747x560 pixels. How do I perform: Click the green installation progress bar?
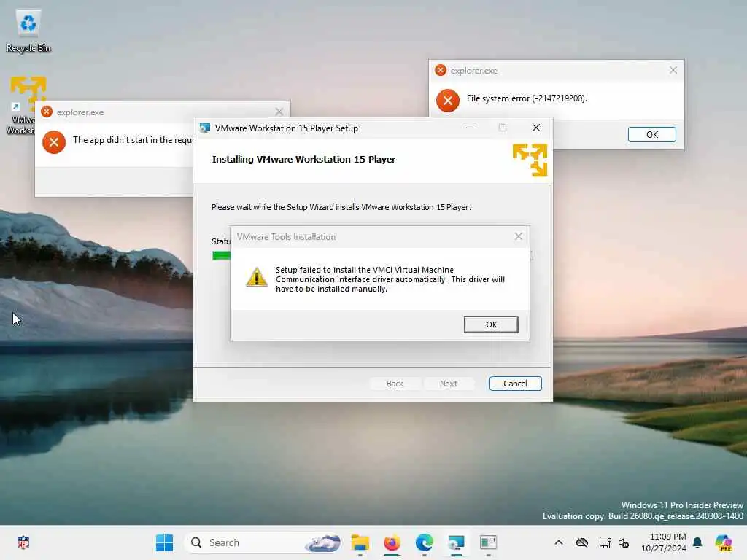(221, 255)
